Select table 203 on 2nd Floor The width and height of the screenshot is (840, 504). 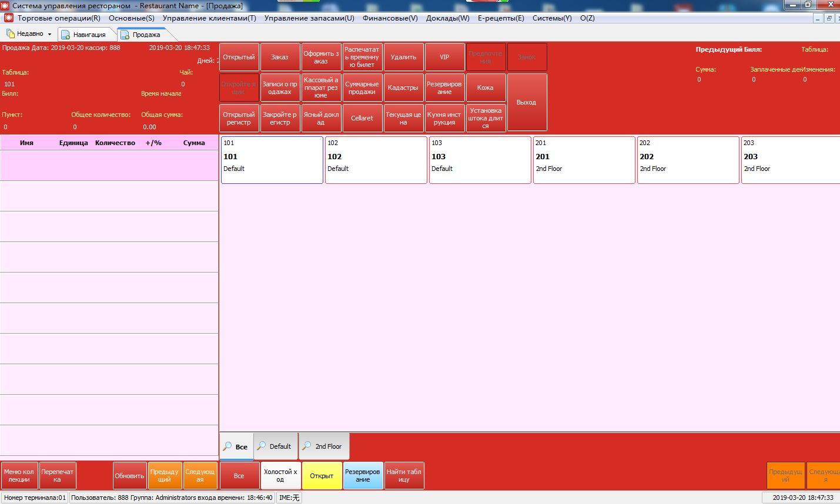[791, 160]
